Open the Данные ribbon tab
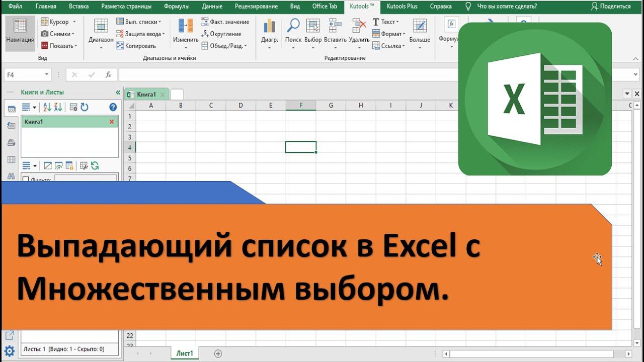 [212, 6]
